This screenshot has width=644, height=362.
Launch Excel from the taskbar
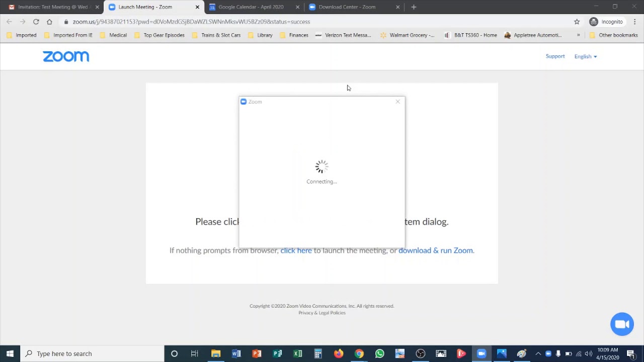click(298, 353)
